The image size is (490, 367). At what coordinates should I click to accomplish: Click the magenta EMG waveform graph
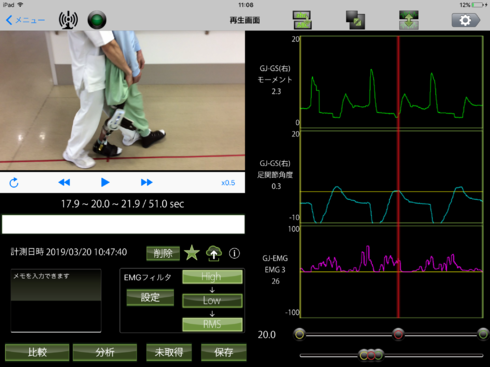391,271
